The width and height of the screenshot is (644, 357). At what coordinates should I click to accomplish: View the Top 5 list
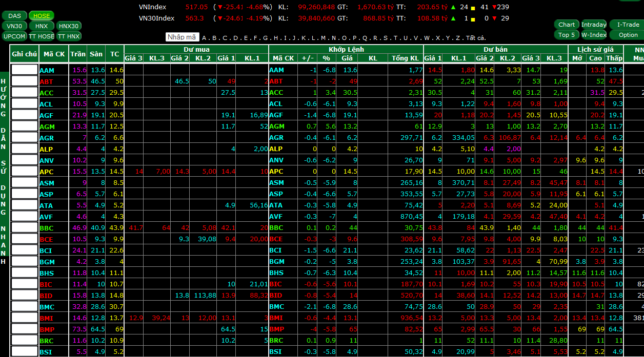567,35
